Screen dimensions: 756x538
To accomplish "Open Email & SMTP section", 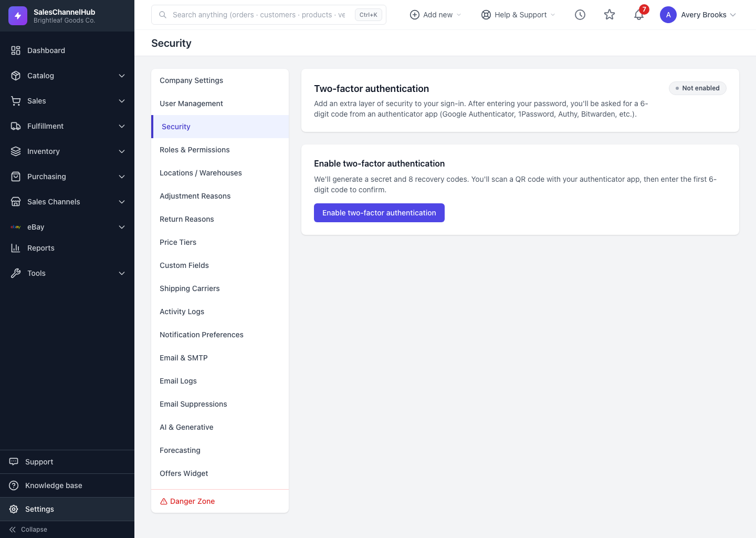I will pos(220,358).
